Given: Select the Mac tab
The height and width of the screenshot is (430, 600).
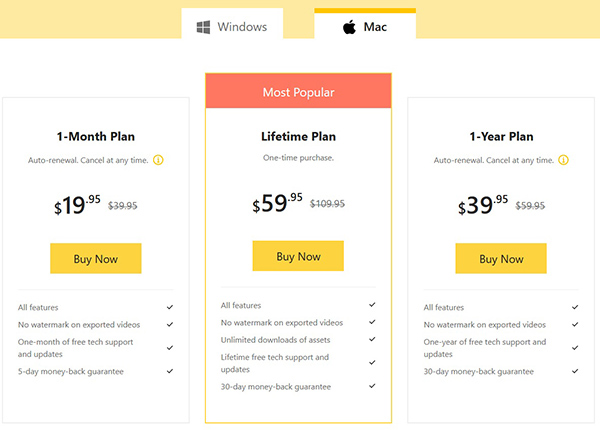Looking at the screenshot, I should coord(365,23).
